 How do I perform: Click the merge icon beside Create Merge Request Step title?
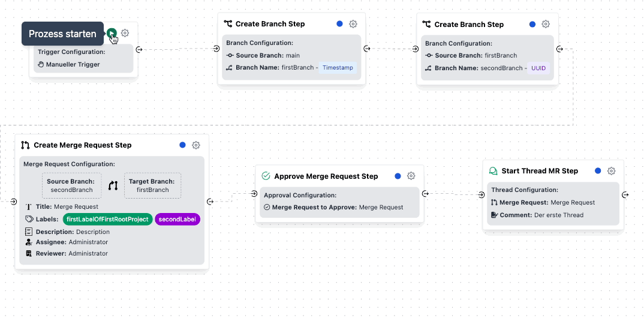coord(25,145)
